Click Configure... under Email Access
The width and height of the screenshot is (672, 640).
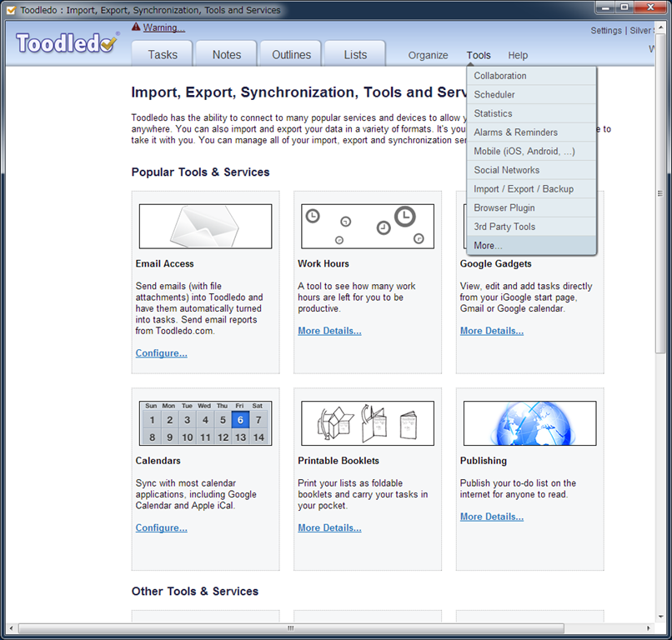pos(161,353)
